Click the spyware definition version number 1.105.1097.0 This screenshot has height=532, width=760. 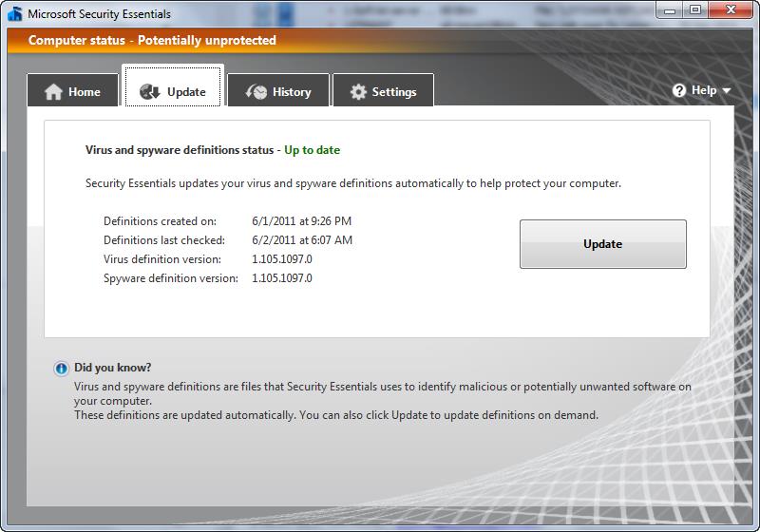[x=282, y=278]
